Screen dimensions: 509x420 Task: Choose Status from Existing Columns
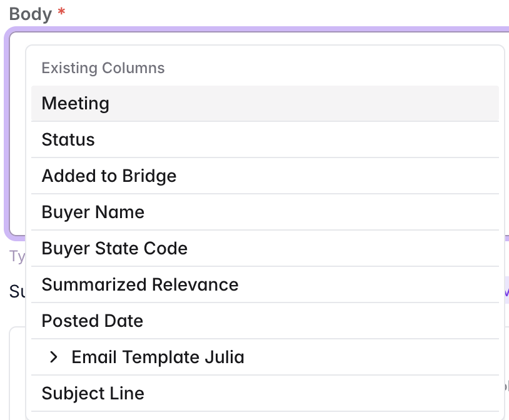coord(68,139)
